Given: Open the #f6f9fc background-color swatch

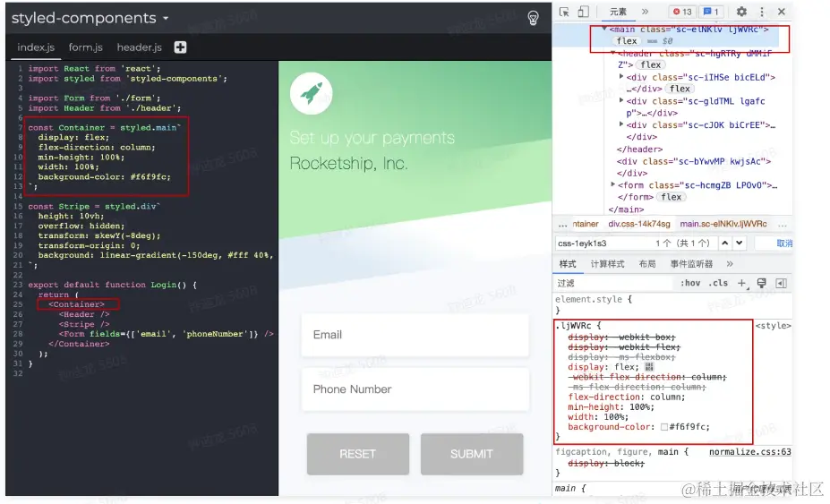Looking at the screenshot, I should pyautogui.click(x=663, y=427).
